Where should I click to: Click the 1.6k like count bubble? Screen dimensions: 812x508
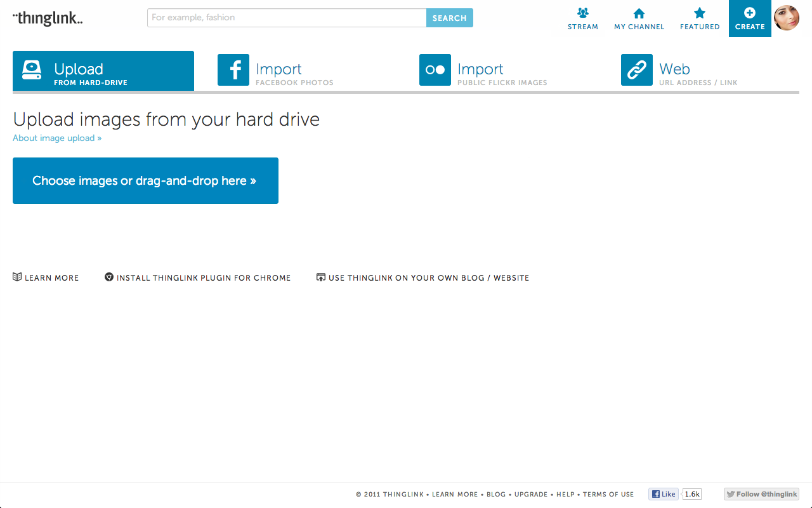692,494
